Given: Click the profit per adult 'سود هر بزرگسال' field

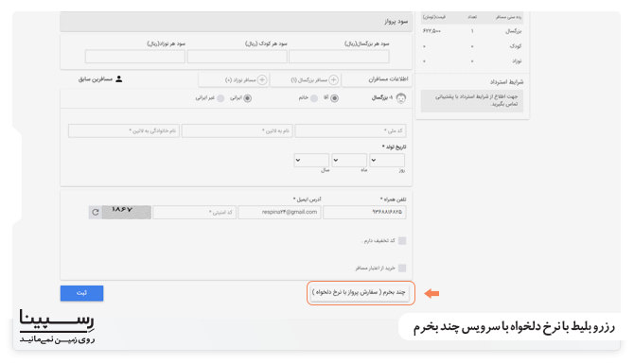Looking at the screenshot, I should click(340, 57).
